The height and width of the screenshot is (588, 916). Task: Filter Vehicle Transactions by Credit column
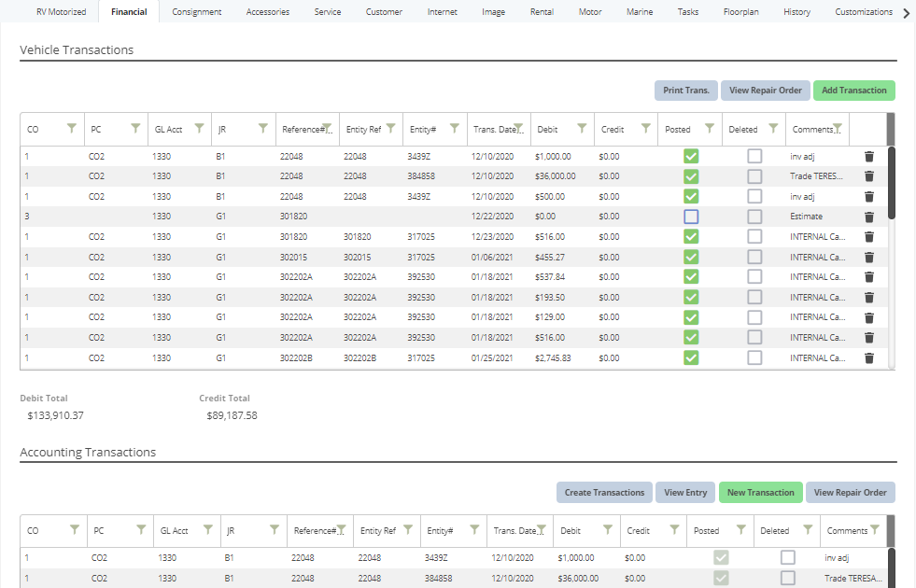(645, 129)
